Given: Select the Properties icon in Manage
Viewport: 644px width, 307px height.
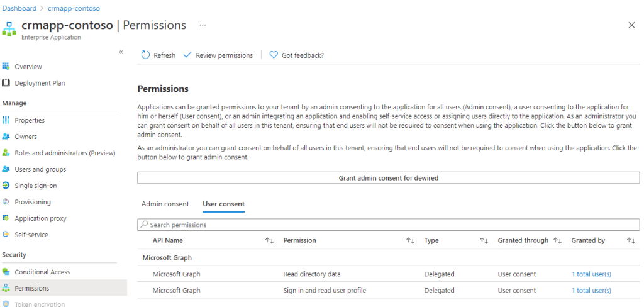Looking at the screenshot, I should click(x=6, y=120).
